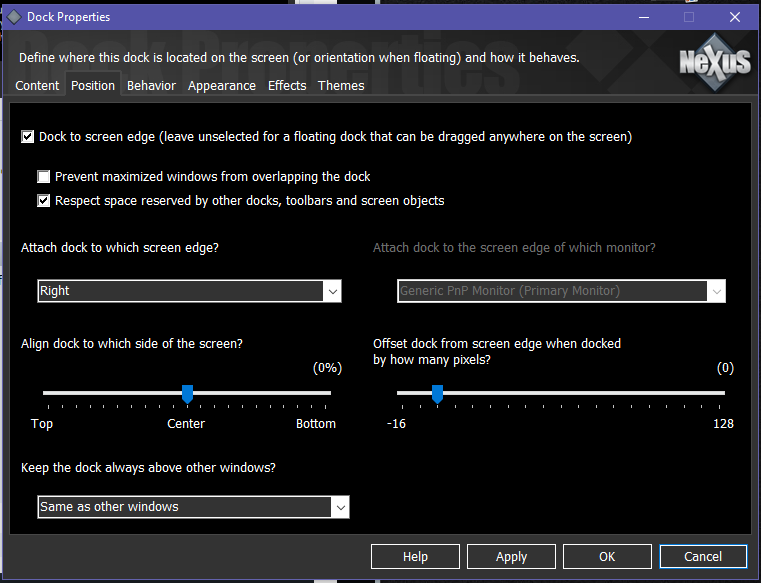This screenshot has width=761, height=583.
Task: Click the dock alignment slider handle
Action: click(187, 394)
